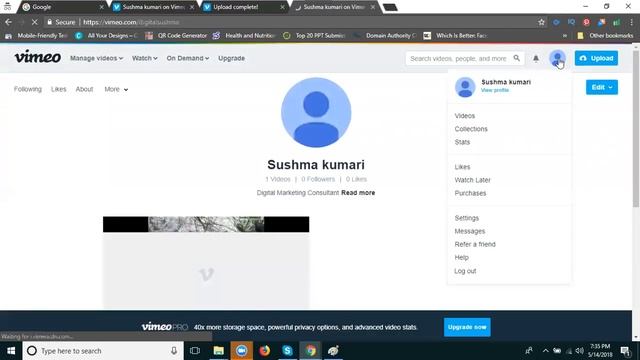The height and width of the screenshot is (360, 640).
Task: Switch to Chrome in the taskbar
Action: (x=311, y=351)
